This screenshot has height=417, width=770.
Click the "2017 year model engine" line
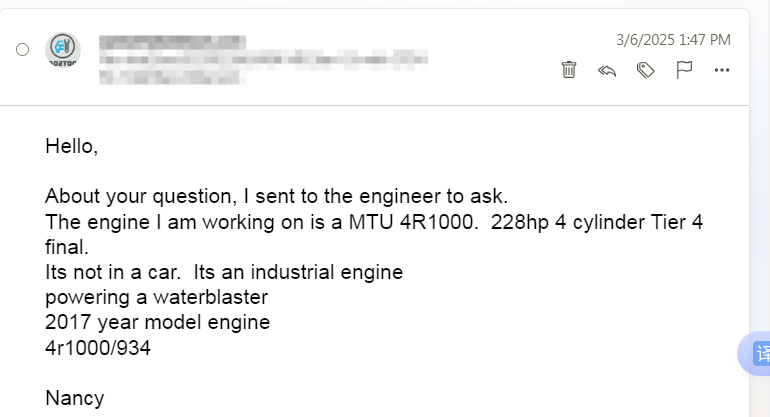158,323
